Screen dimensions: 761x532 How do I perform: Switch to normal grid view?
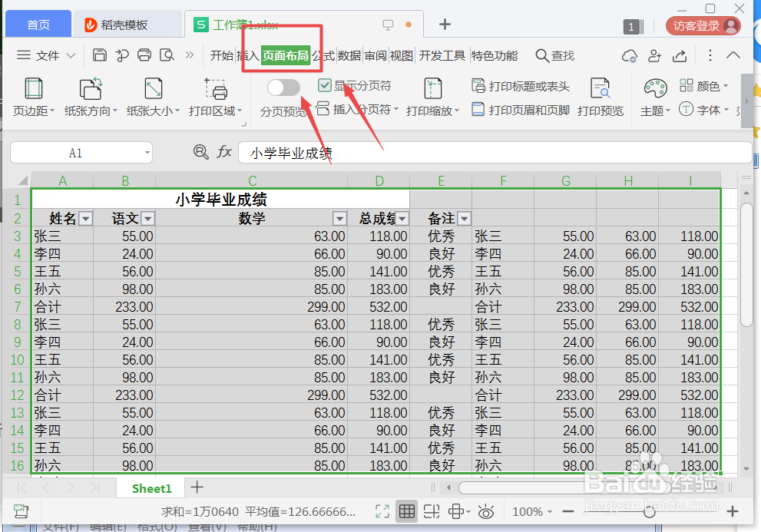pos(407,511)
